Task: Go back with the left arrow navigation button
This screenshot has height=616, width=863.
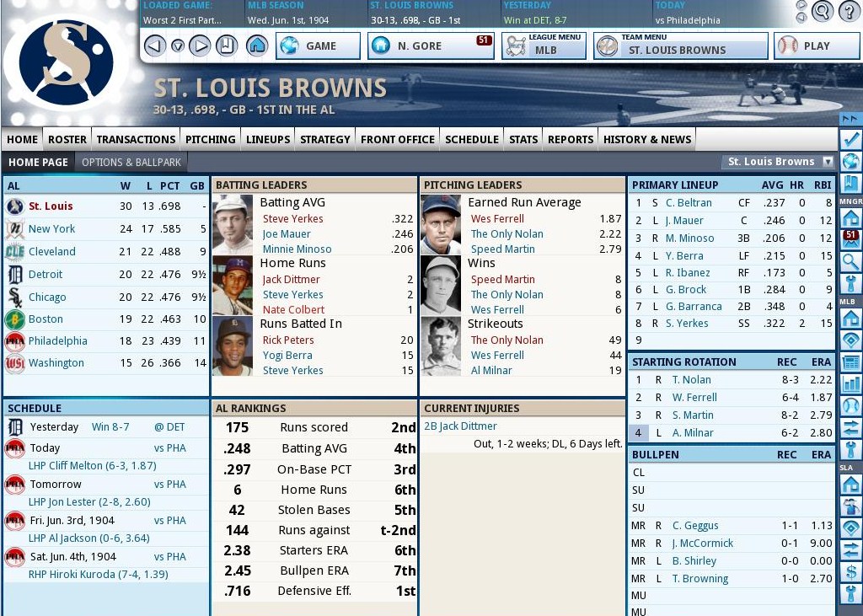Action: [x=155, y=46]
